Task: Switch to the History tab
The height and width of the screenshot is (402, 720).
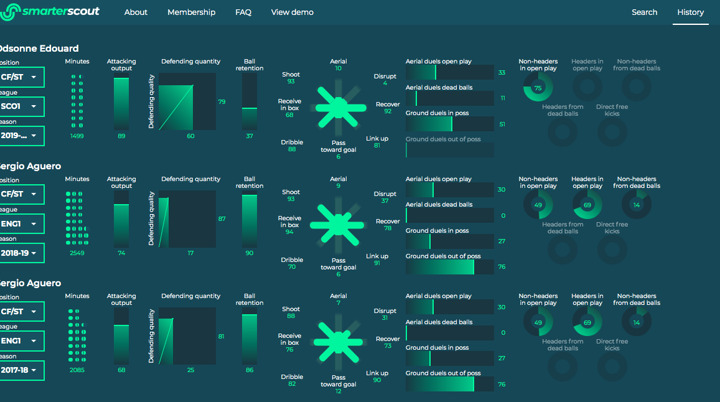Action: [690, 12]
